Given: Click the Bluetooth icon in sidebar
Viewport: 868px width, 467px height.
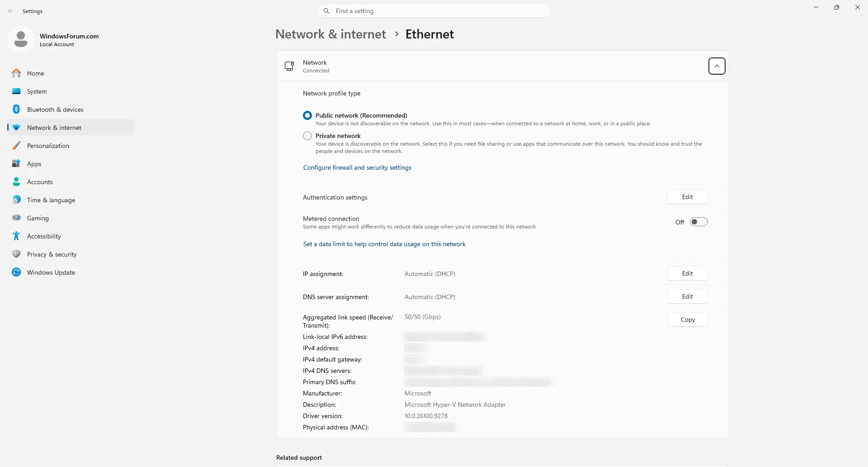Looking at the screenshot, I should coord(16,109).
